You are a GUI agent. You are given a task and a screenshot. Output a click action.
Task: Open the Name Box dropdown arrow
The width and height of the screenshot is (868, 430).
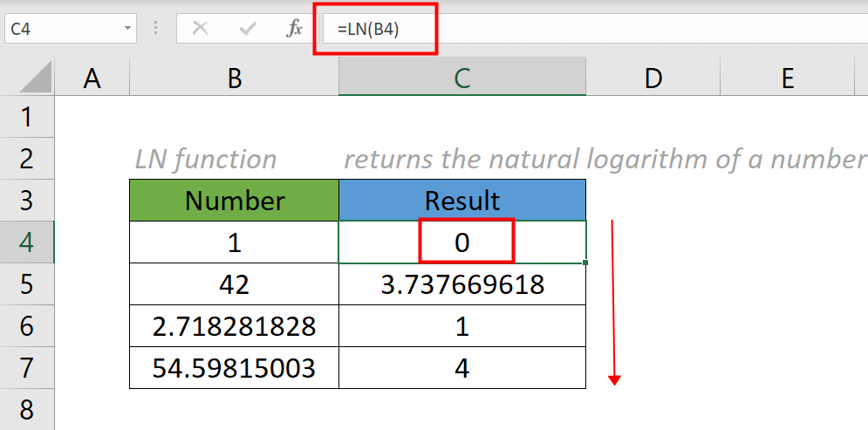[x=128, y=29]
